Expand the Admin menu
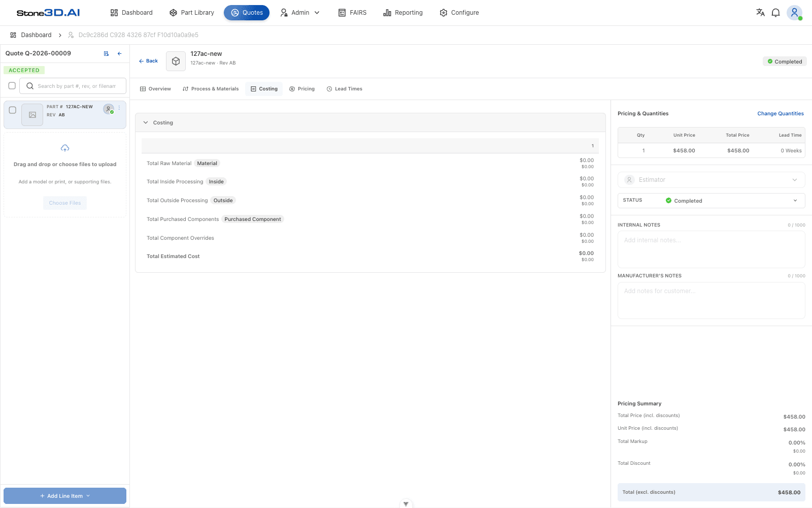This screenshot has height=508, width=812. tap(300, 13)
